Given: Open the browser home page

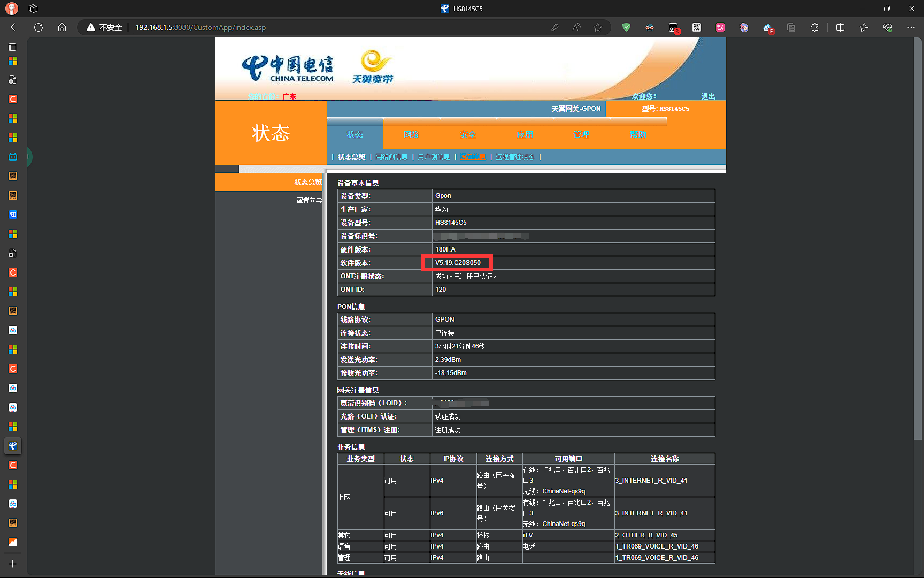Looking at the screenshot, I should (x=62, y=27).
